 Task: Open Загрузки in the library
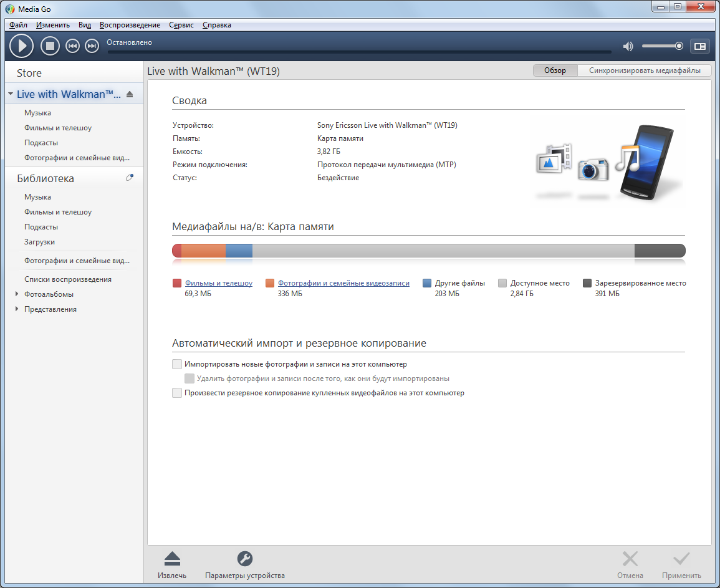click(x=39, y=242)
